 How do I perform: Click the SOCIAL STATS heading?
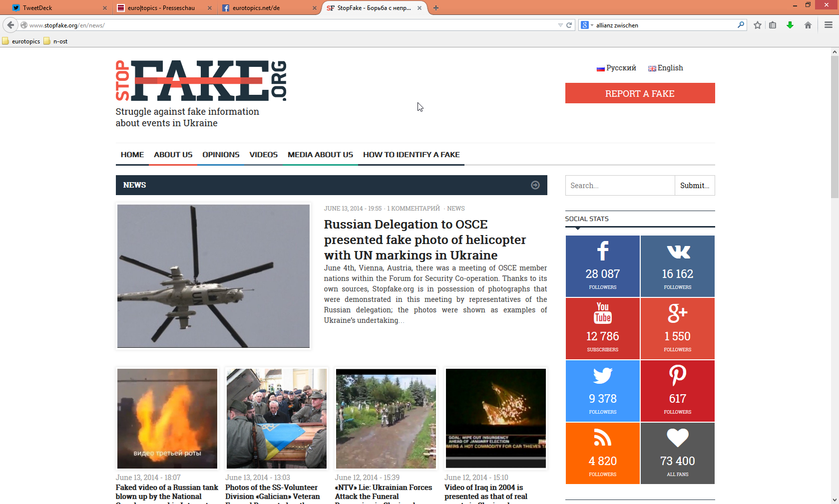(x=587, y=219)
